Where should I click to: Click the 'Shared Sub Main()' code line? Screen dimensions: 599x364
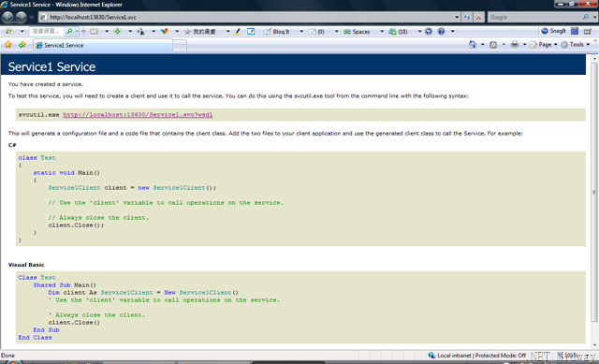[x=65, y=285]
